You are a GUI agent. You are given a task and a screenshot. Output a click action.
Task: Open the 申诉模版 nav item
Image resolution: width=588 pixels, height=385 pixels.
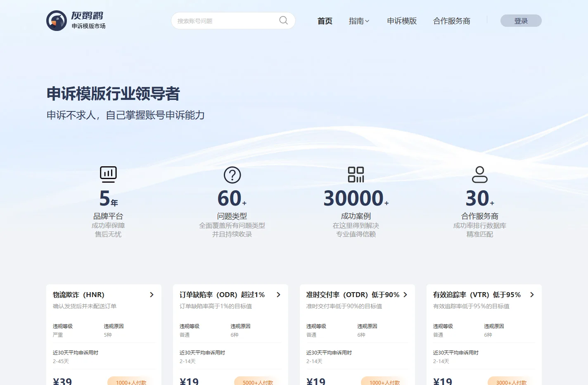pyautogui.click(x=402, y=21)
